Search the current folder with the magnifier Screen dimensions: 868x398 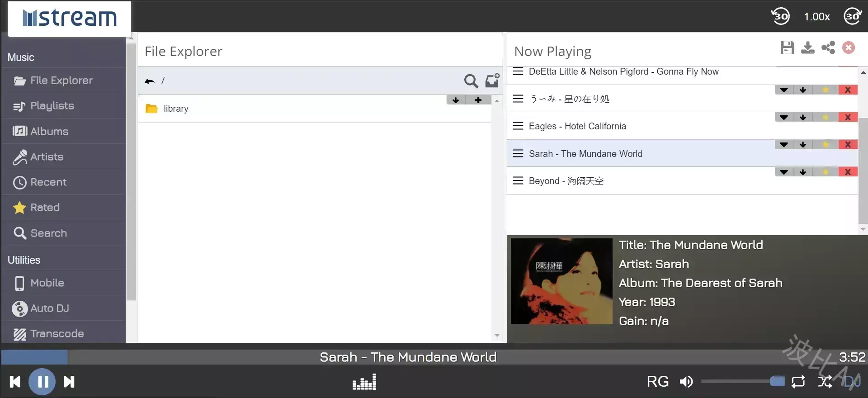pyautogui.click(x=471, y=81)
